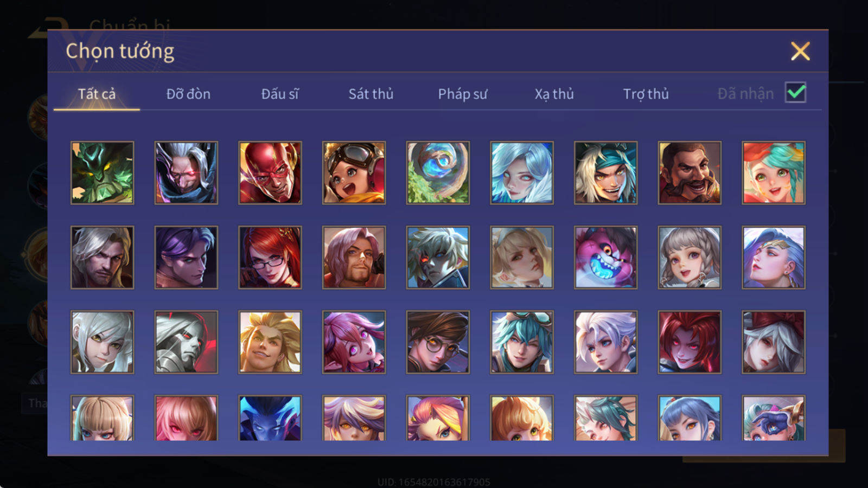Viewport: 868px width, 488px height.
Task: Select the braided grey-haired girl hero
Action: (690, 258)
